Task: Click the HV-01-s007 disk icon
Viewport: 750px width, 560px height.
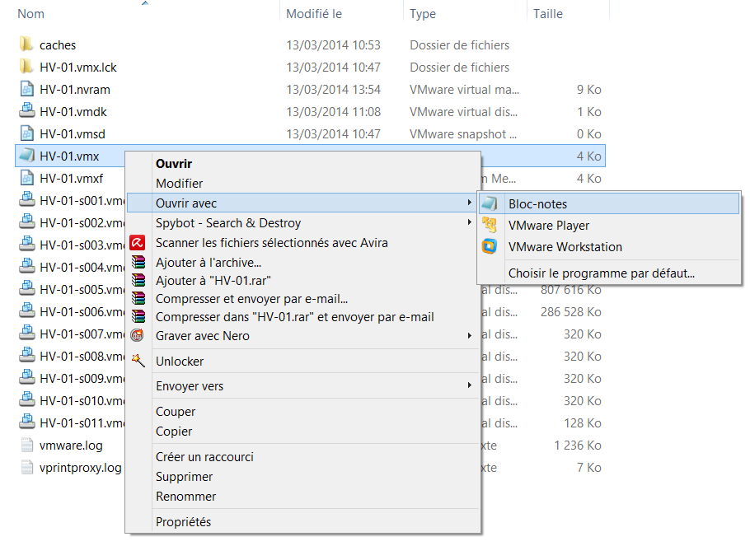Action: pos(26,333)
